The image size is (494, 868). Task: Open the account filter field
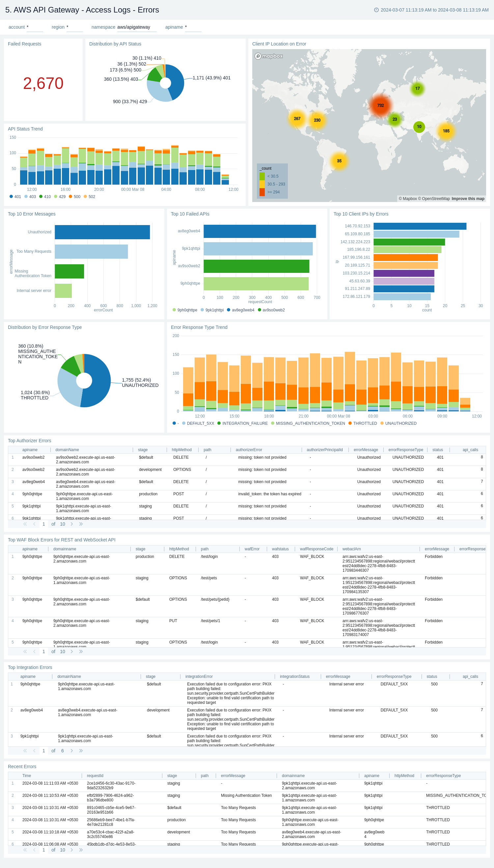point(35,27)
